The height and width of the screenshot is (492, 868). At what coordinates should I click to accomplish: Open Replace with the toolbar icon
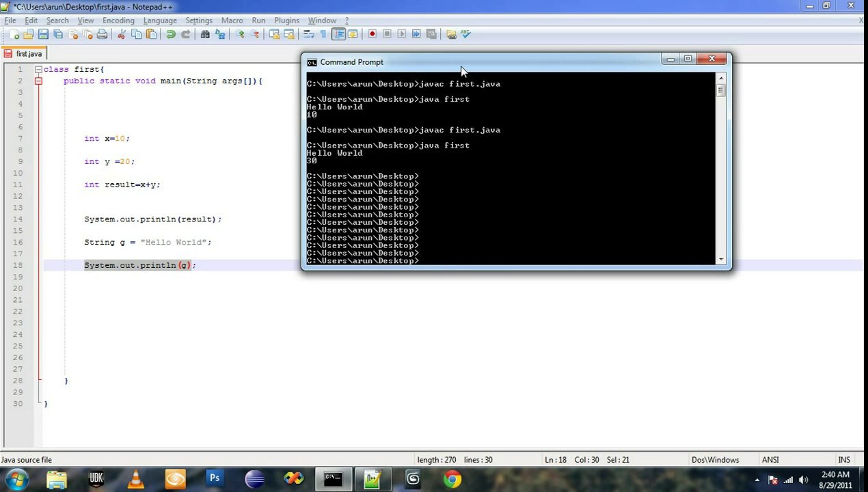(220, 34)
